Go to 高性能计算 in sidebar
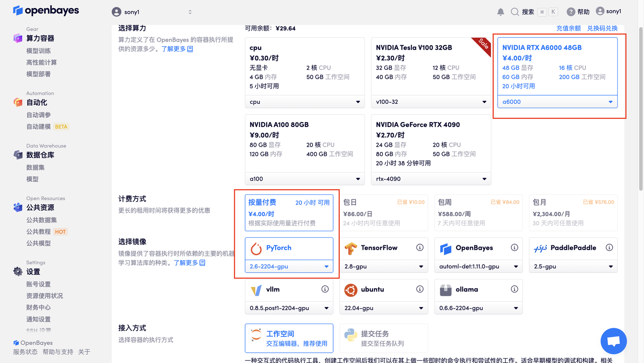The width and height of the screenshot is (644, 363). 42,62
